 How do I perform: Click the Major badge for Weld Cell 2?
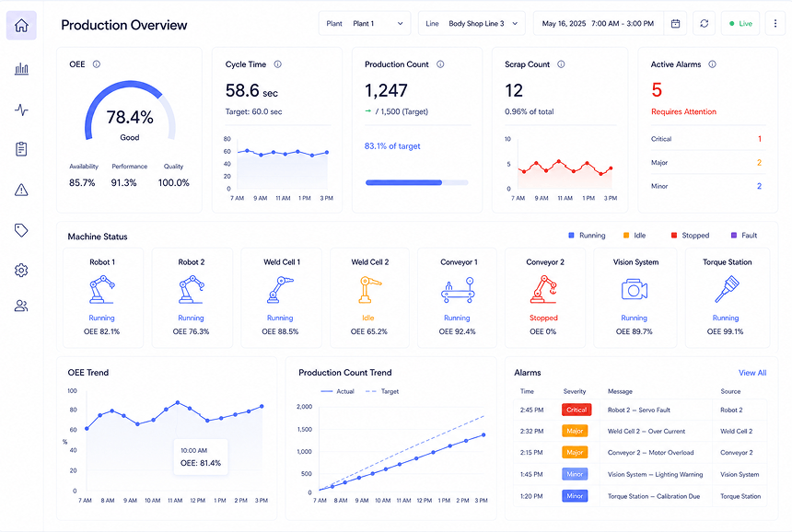(575, 431)
